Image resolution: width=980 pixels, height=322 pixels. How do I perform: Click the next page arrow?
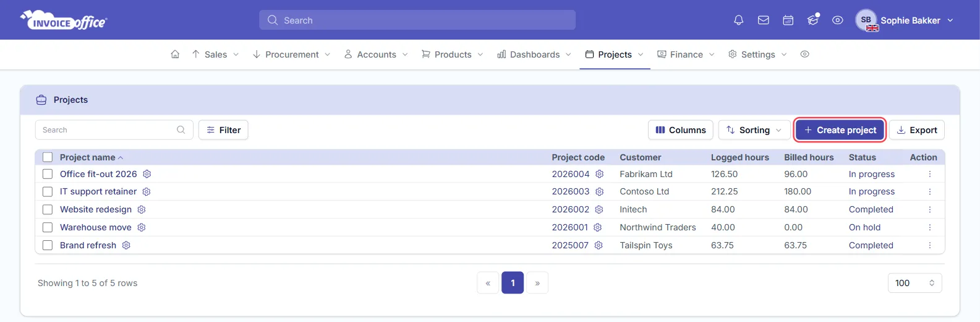537,283
